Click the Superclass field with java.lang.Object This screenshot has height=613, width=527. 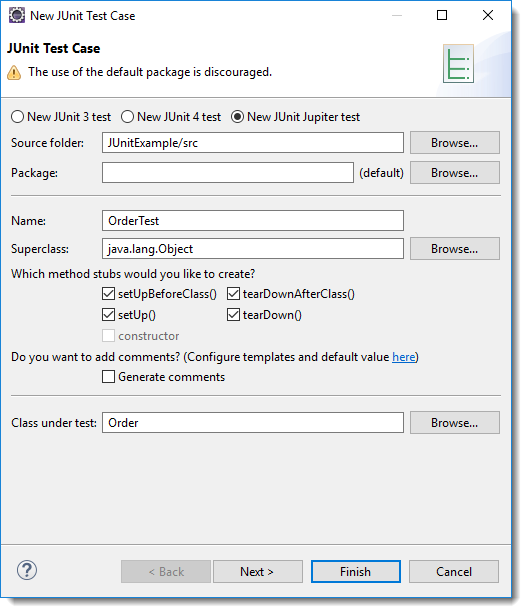pos(253,249)
